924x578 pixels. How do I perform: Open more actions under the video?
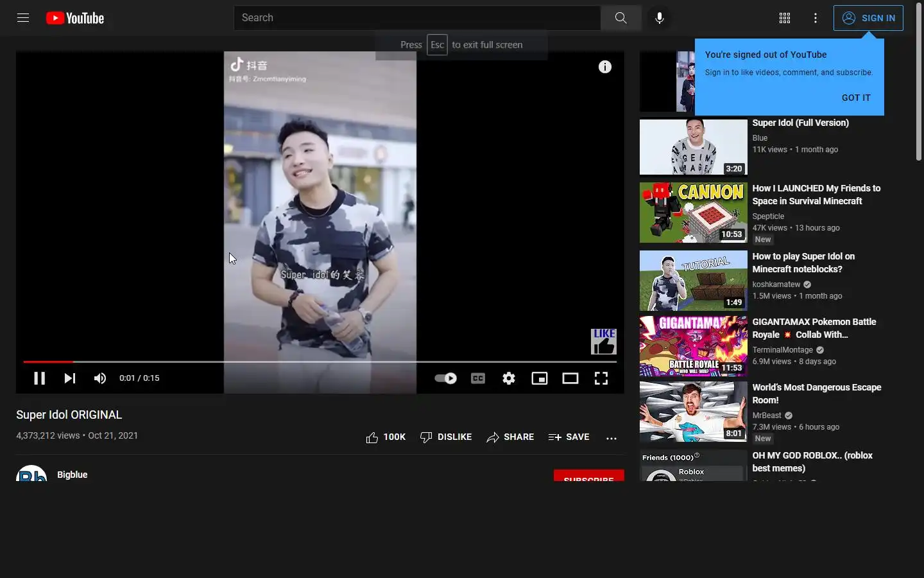point(612,438)
